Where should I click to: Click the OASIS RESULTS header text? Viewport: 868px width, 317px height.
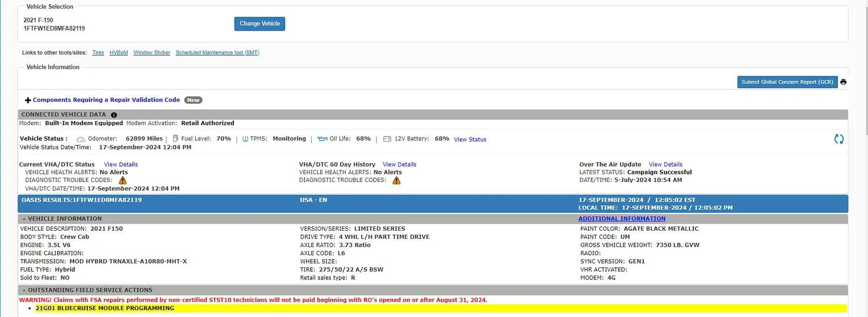(x=81, y=200)
